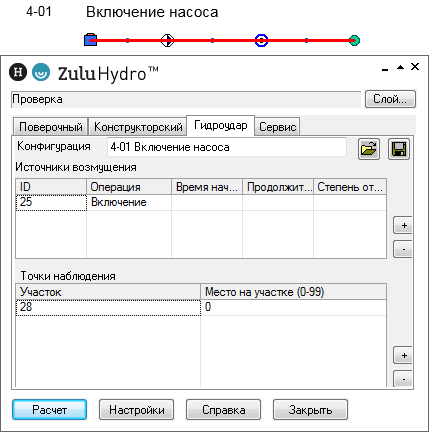Image resolution: width=429 pixels, height=432 pixels.
Task: Save configuration with floppy disk icon
Action: point(399,149)
